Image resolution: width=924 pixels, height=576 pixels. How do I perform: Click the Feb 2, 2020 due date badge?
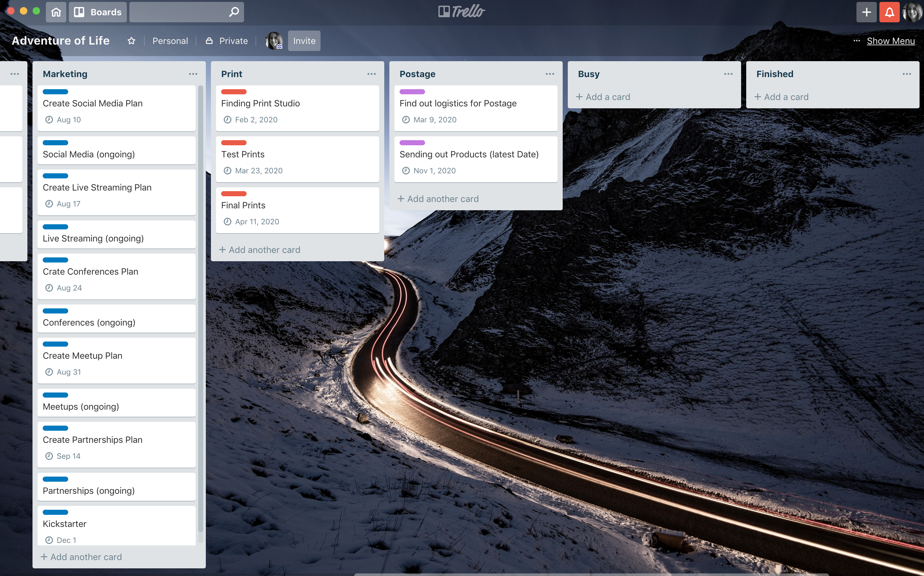point(251,119)
